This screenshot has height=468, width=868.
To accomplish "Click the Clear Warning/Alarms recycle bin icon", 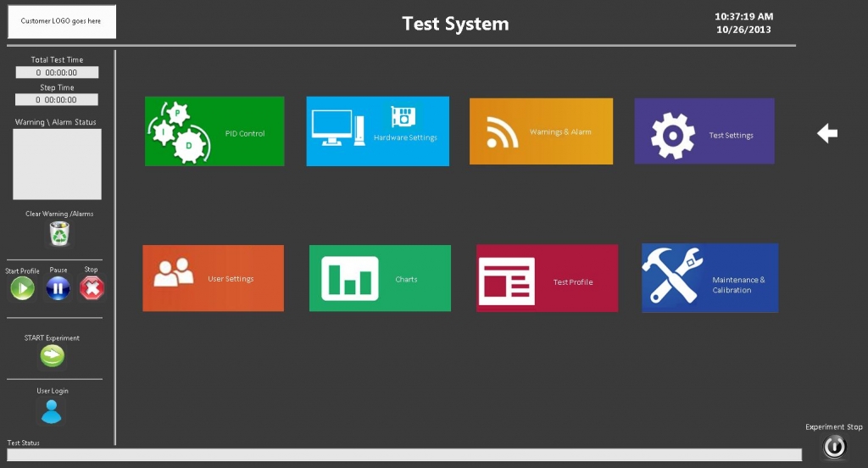I will 59,233.
